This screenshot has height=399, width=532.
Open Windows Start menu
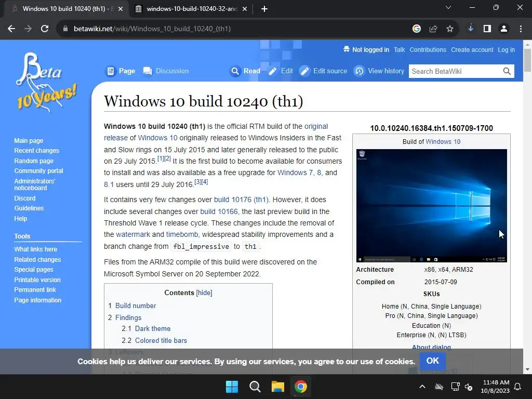[x=232, y=387]
